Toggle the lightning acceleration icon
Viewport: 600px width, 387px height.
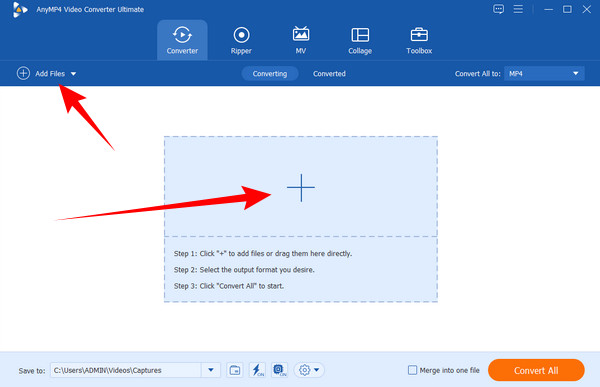[257, 370]
